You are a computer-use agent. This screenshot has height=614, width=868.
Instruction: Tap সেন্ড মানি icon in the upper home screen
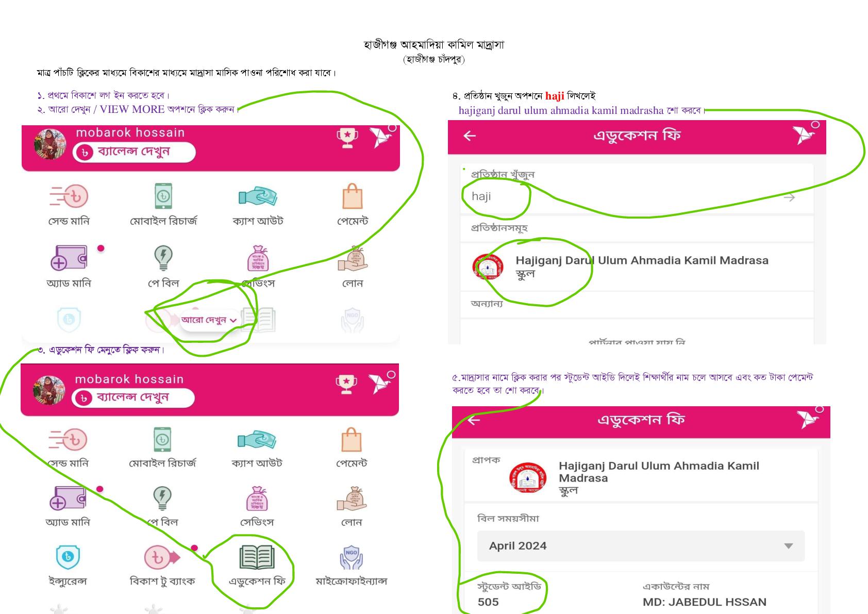pos(69,196)
